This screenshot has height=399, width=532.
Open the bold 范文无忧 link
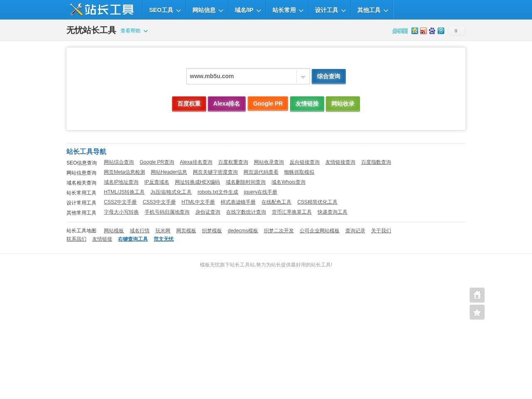164,239
